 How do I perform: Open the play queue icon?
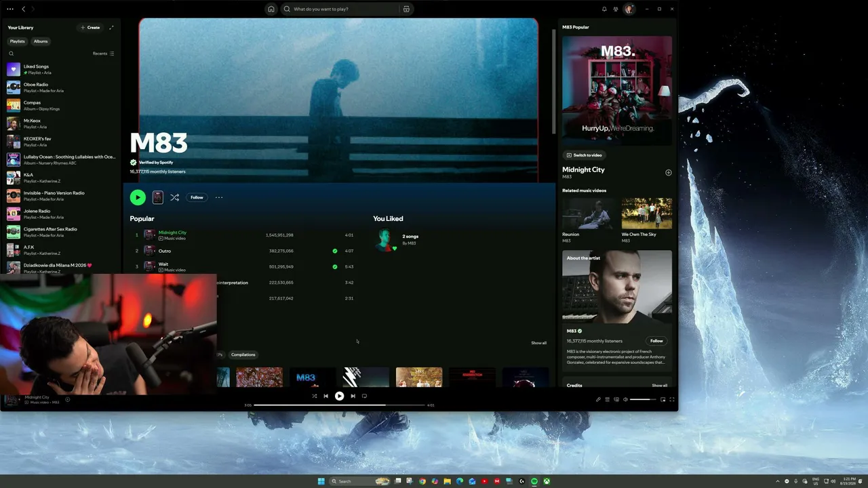pyautogui.click(x=607, y=399)
